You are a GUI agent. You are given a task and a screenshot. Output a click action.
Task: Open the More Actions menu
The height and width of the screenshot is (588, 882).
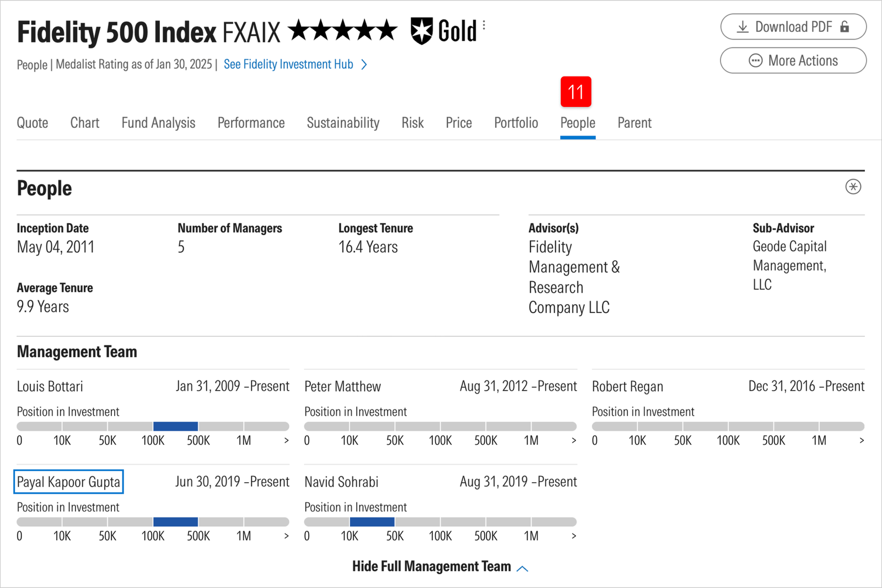click(793, 60)
